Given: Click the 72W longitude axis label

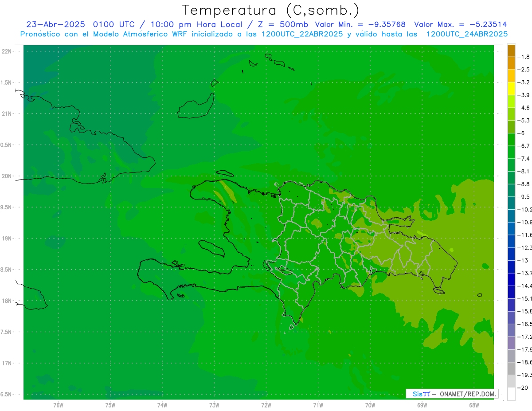Looking at the screenshot, I should pyautogui.click(x=266, y=405).
